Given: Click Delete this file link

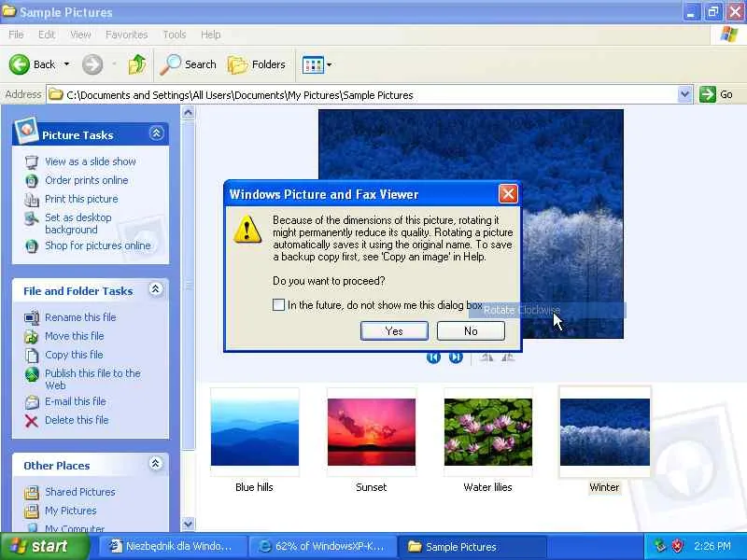Looking at the screenshot, I should pos(77,419).
